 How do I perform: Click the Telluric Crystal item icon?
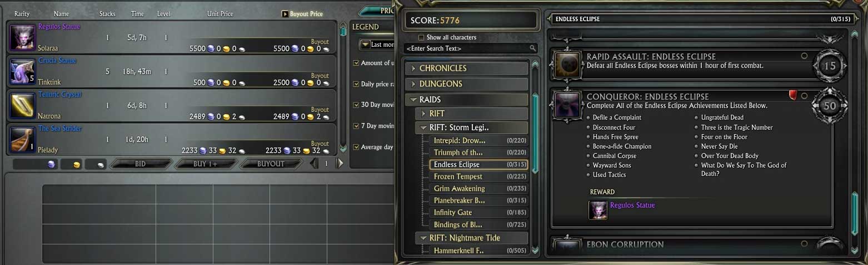23,106
